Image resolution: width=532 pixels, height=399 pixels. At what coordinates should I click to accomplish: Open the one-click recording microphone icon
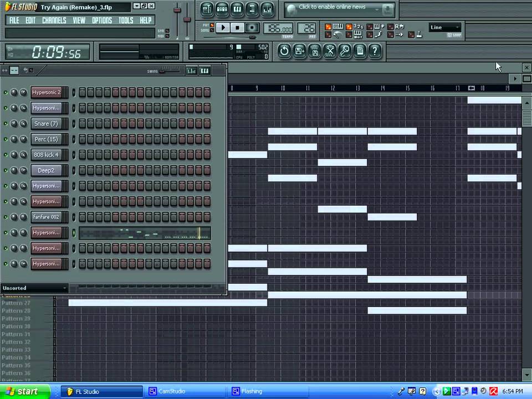[x=345, y=51]
